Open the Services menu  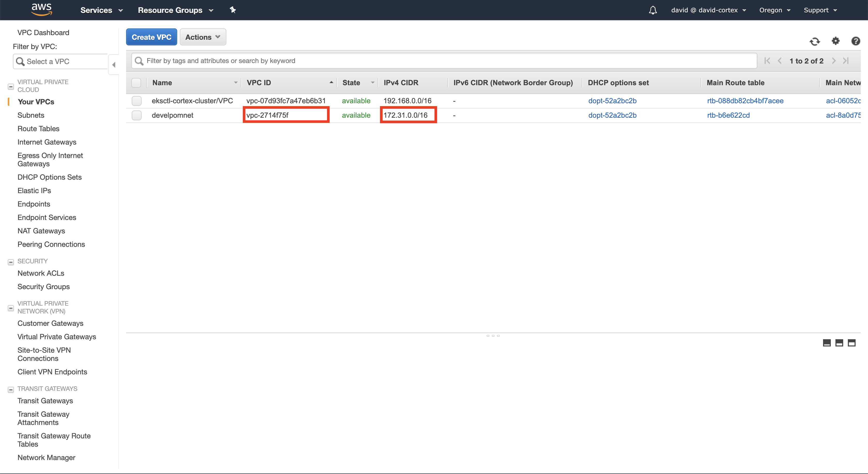pyautogui.click(x=102, y=10)
